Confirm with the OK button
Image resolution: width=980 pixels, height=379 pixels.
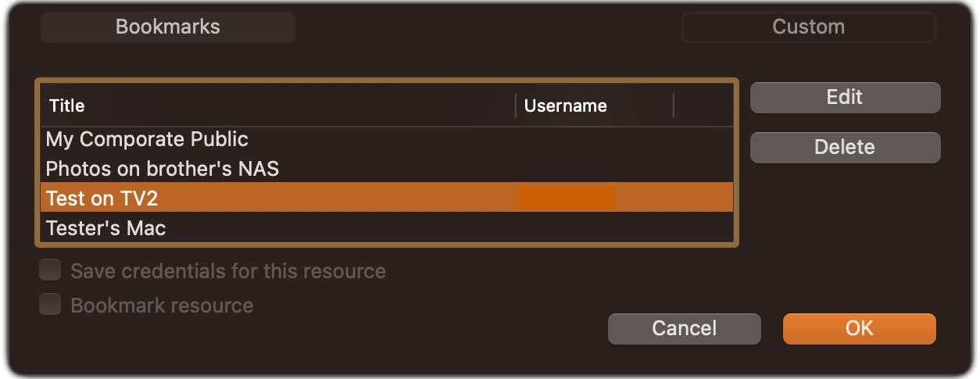(859, 328)
